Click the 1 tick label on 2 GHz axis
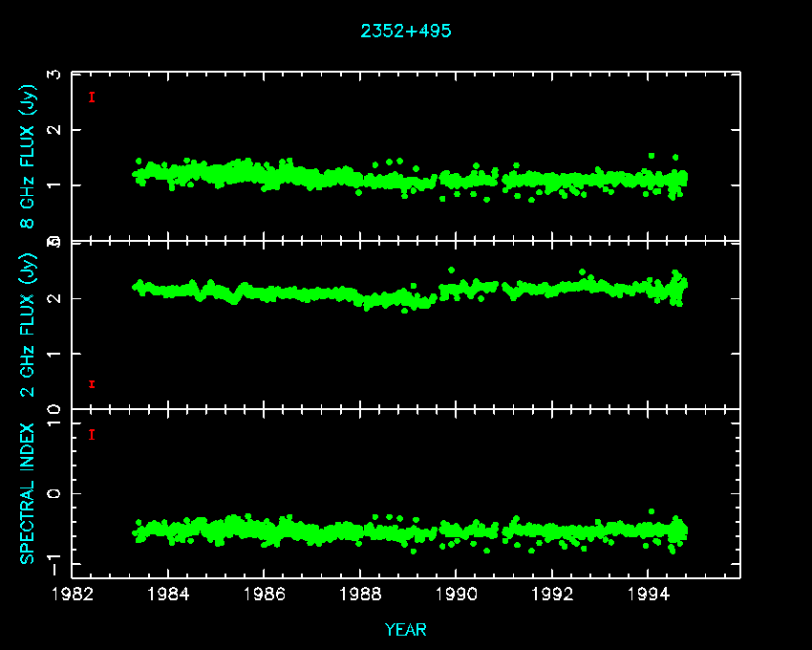The image size is (812, 650). click(55, 354)
